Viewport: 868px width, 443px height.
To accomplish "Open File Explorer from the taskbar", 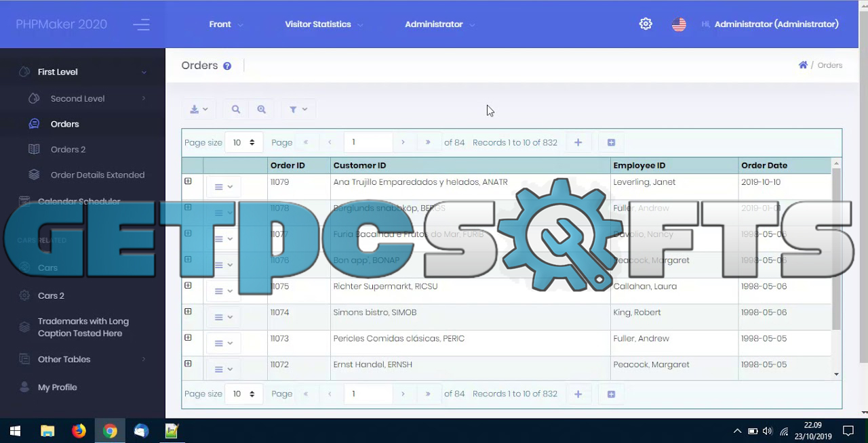I will click(x=47, y=431).
